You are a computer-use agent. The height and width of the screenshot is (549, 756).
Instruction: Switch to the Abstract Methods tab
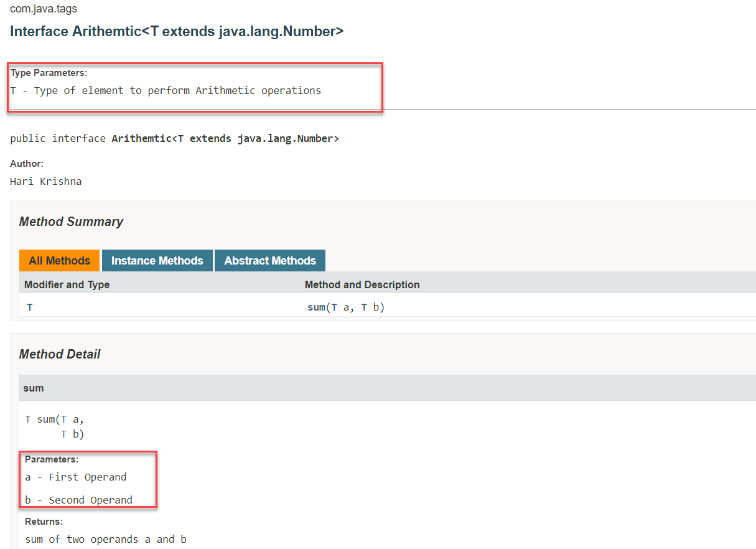coord(269,260)
